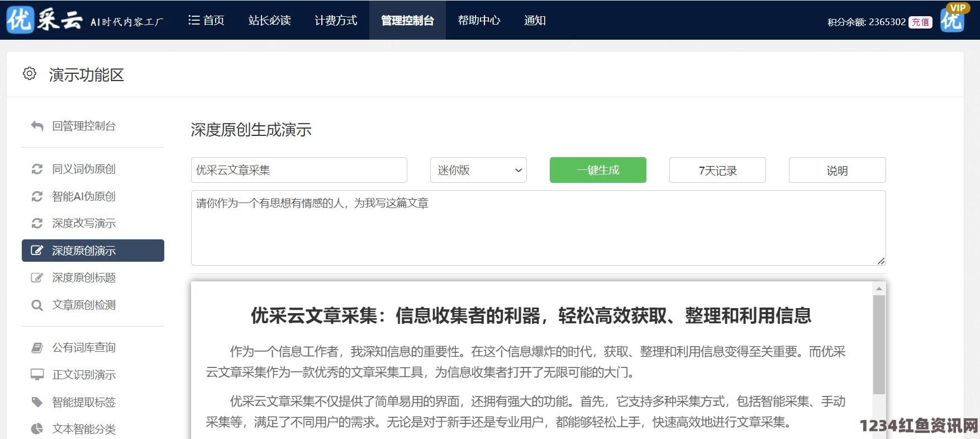The width and height of the screenshot is (980, 439).
Task: Click the 演示功能区 section title
Action: coord(87,74)
